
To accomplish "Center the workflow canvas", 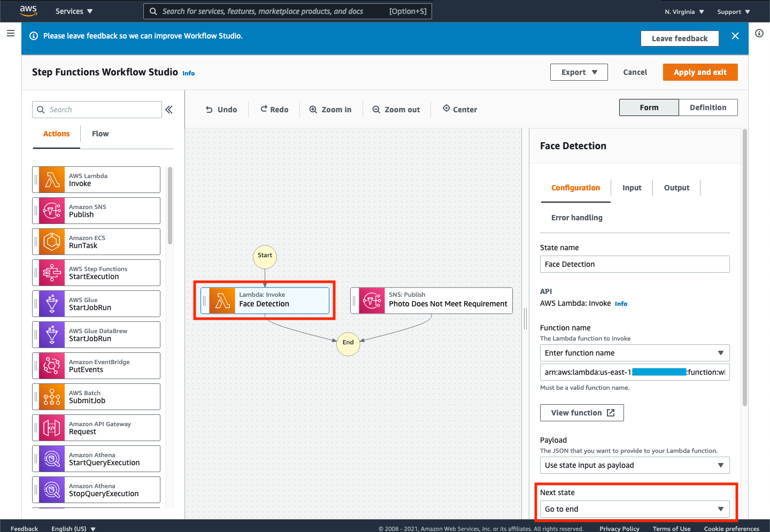I will pos(460,110).
